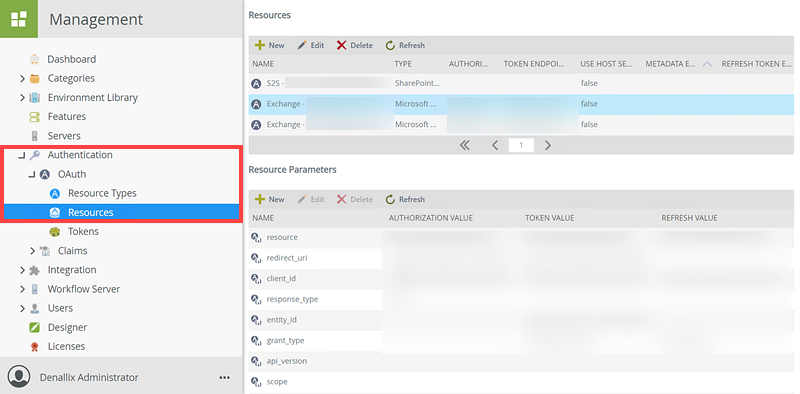The width and height of the screenshot is (800, 394).
Task: Click the resource parameter row icon
Action: pyautogui.click(x=256, y=238)
